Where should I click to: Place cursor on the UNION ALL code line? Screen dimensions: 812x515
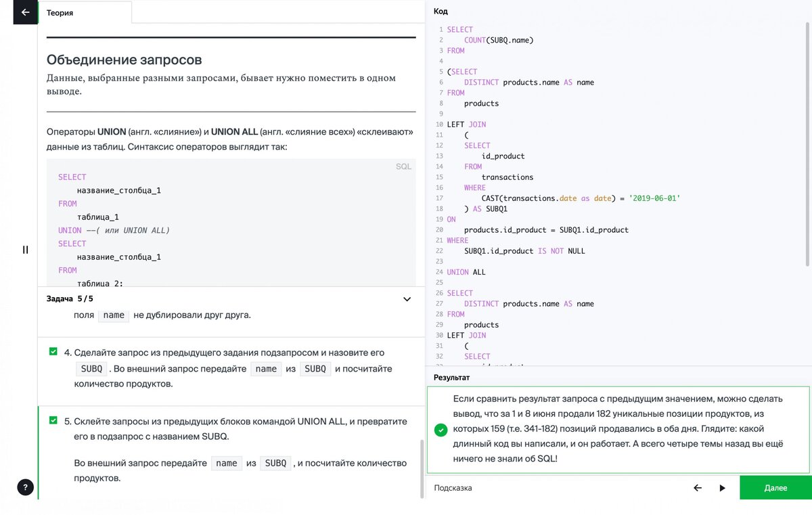[x=466, y=272]
